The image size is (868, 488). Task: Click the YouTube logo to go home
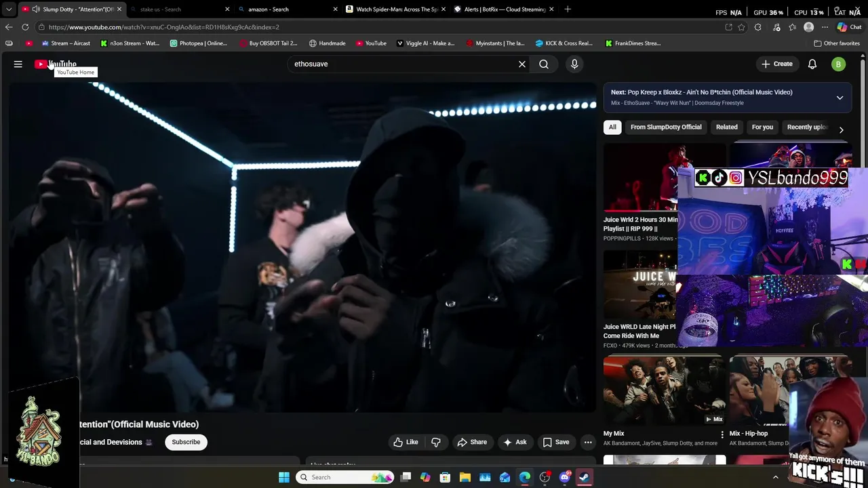pos(56,64)
